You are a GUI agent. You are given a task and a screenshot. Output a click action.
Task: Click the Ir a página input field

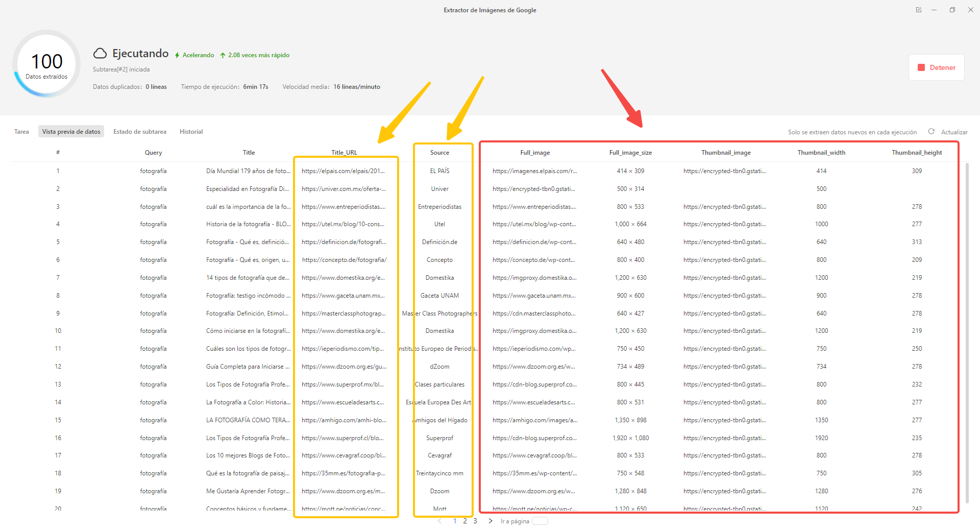tap(540, 521)
